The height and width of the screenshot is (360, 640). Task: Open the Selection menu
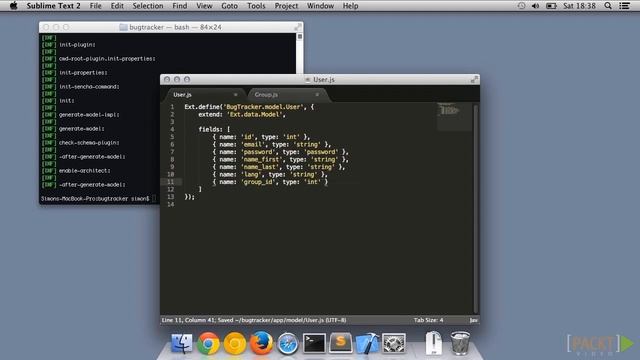[x=148, y=6]
